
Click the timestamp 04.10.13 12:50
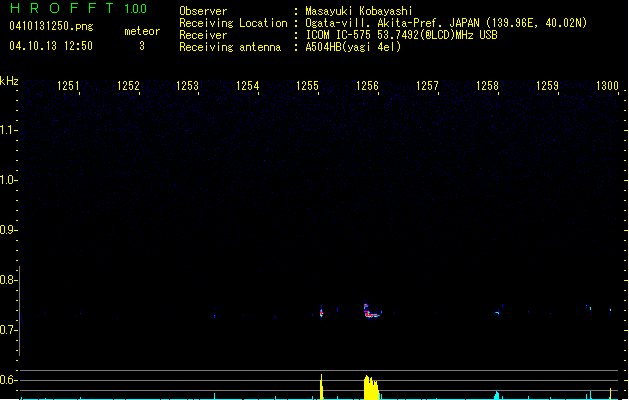51,46
